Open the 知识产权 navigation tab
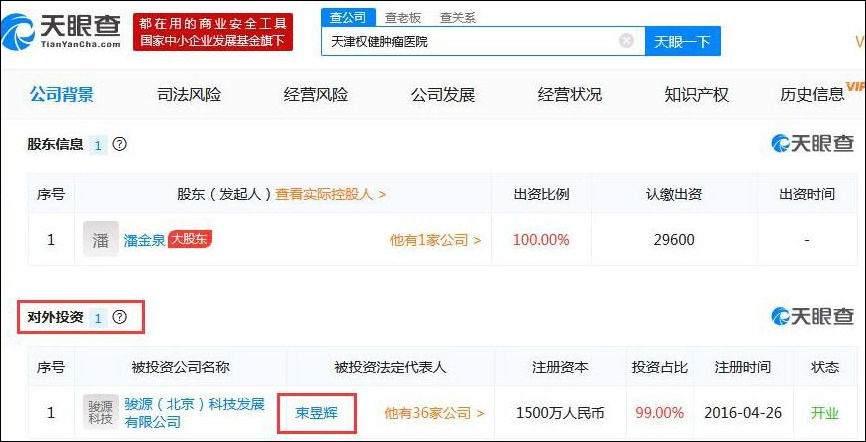866x442 pixels. tap(697, 94)
